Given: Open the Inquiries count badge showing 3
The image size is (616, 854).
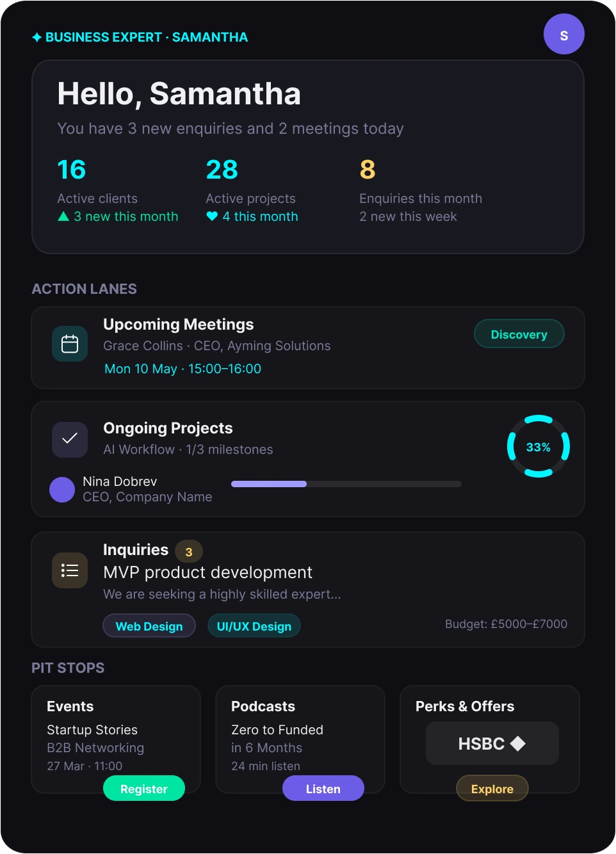Looking at the screenshot, I should (x=189, y=551).
